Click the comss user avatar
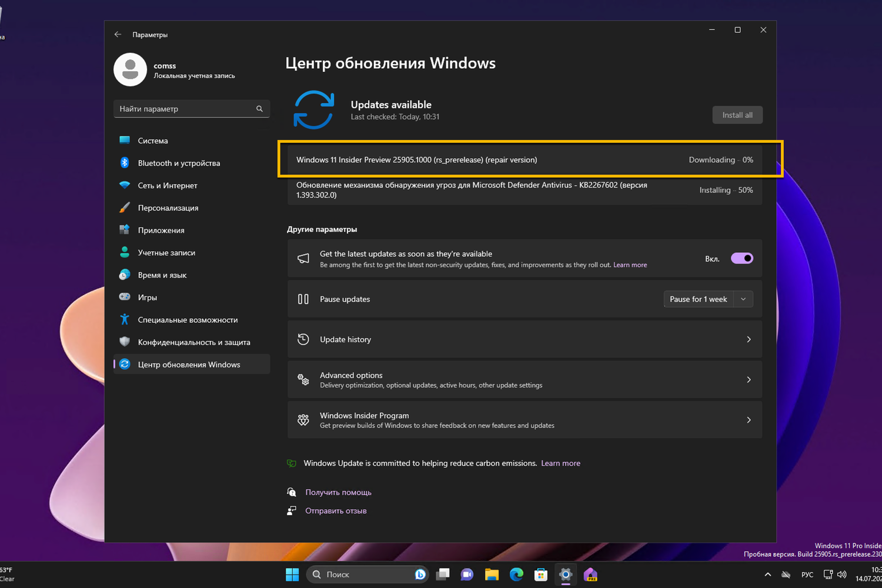882x588 pixels. tap(130, 69)
